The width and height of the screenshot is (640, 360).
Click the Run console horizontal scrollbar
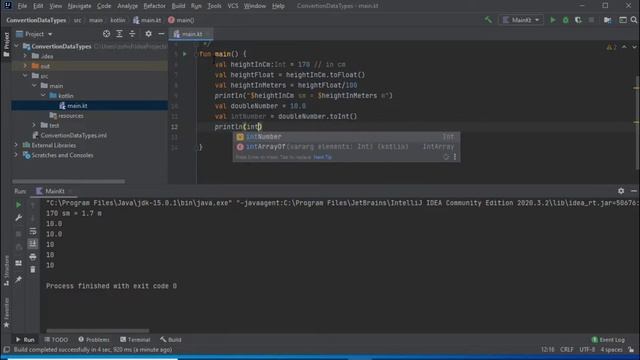pyautogui.click(x=98, y=331)
